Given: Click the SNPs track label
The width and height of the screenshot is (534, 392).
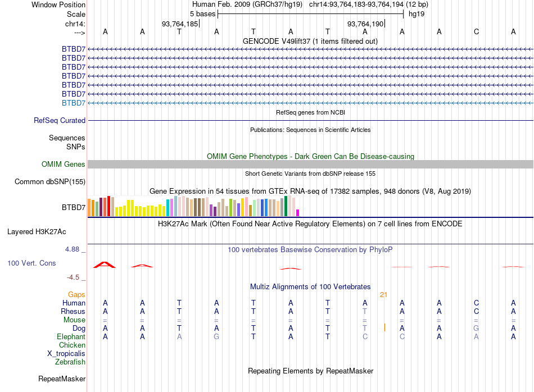Looking at the screenshot, I should point(76,147).
